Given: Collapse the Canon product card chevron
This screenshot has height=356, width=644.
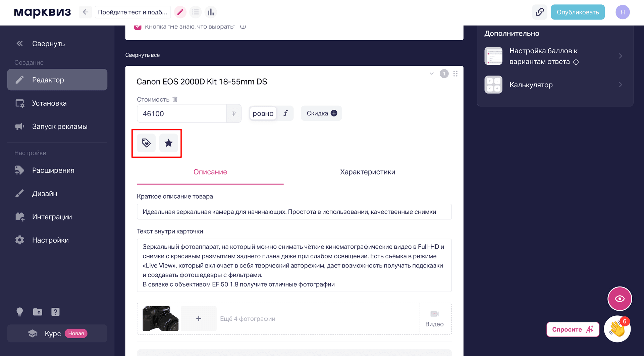Looking at the screenshot, I should [432, 73].
